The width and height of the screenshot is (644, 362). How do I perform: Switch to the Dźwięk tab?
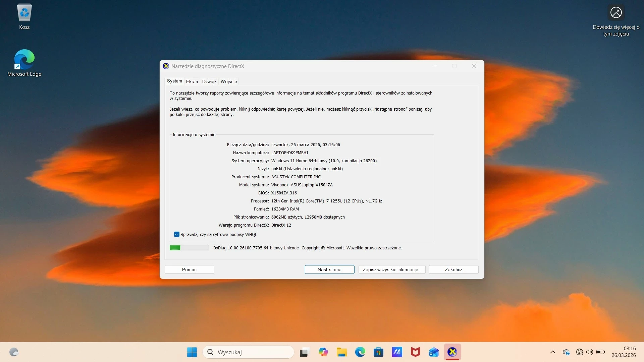coord(209,81)
